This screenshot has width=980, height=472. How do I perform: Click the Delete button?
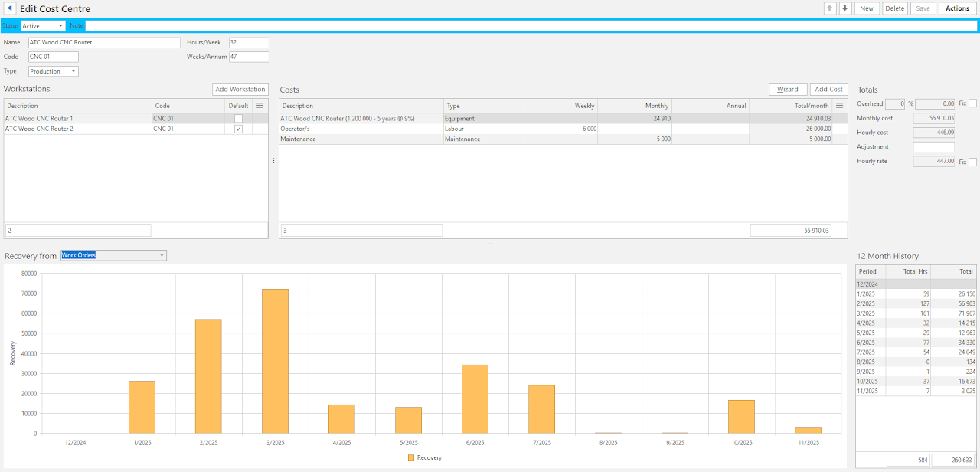(894, 8)
